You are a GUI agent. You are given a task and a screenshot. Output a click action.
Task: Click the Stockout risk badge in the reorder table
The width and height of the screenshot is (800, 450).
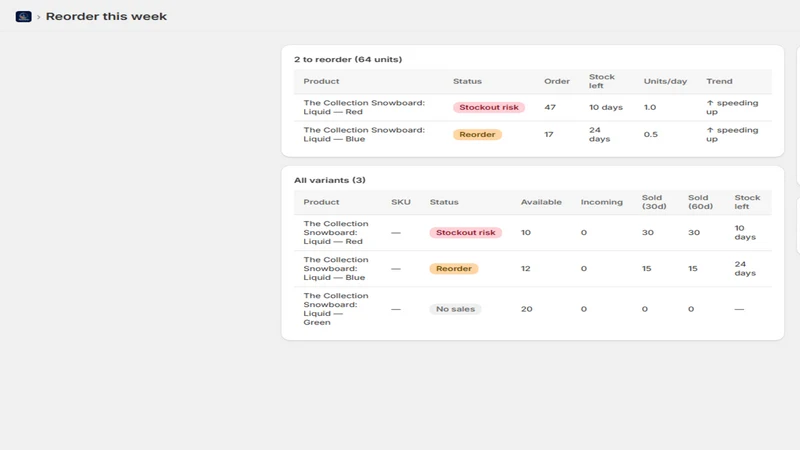click(489, 107)
